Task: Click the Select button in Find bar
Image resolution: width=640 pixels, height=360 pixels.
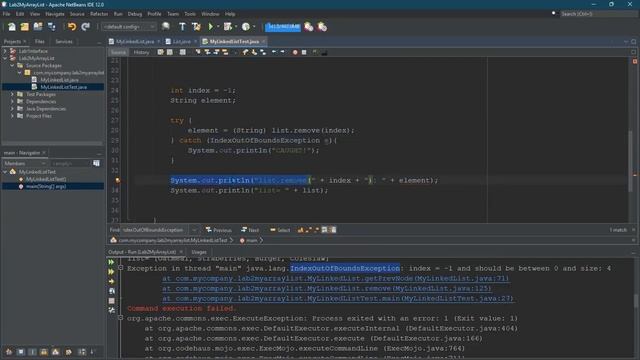Action: [x=280, y=230]
